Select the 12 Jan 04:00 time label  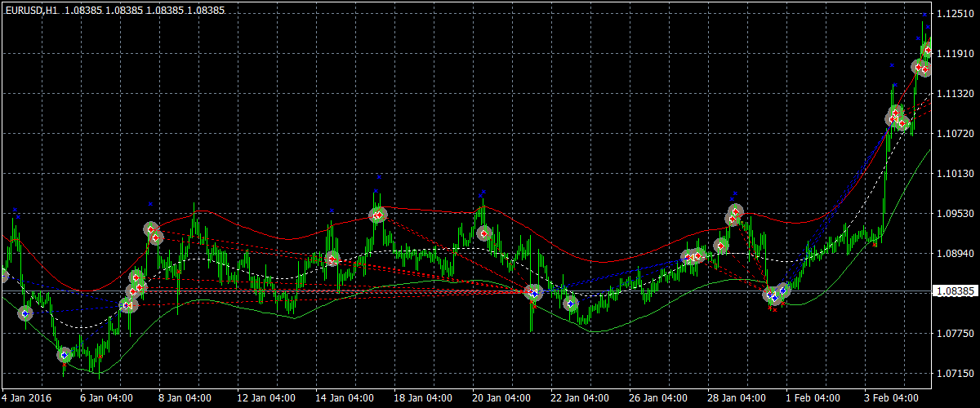[265, 398]
